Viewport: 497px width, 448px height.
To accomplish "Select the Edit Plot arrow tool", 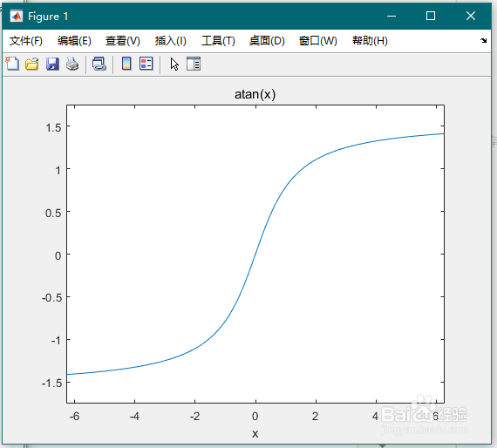I will click(x=174, y=64).
